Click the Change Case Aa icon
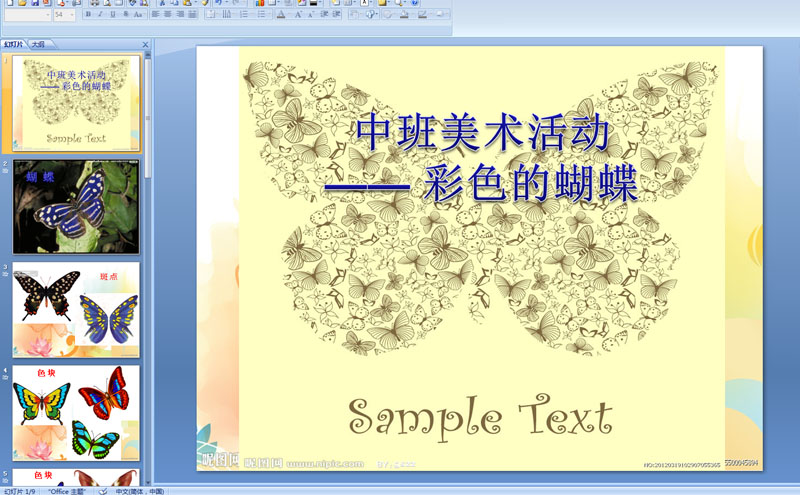The image size is (800, 495). coord(138,14)
